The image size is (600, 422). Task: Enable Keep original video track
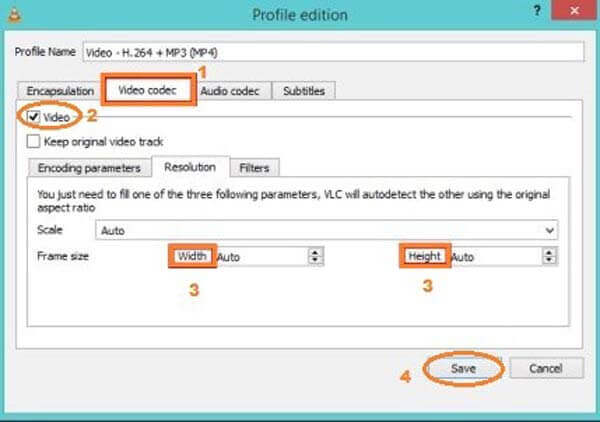[35, 142]
